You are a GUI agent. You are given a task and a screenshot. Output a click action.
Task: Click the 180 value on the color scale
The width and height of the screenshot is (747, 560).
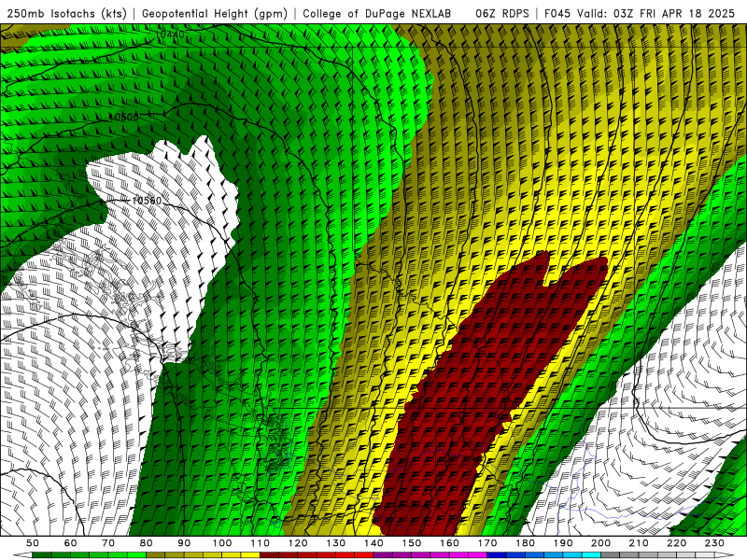[x=525, y=543]
